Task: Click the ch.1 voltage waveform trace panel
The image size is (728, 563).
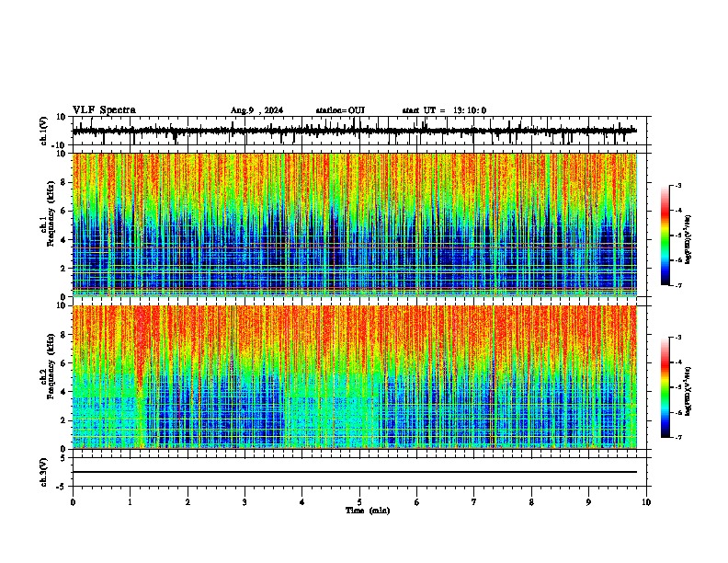Action: [x=358, y=131]
